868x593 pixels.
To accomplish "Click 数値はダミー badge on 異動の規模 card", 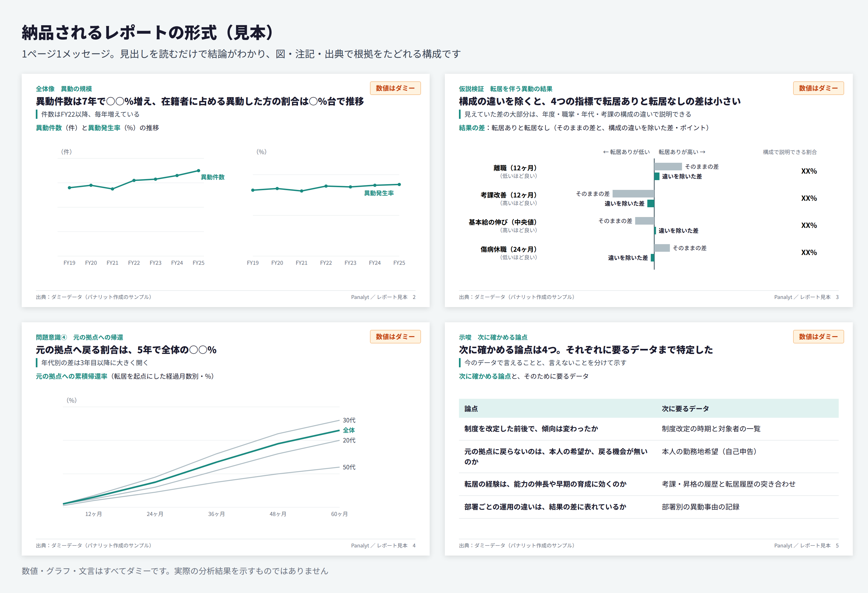I will point(395,88).
